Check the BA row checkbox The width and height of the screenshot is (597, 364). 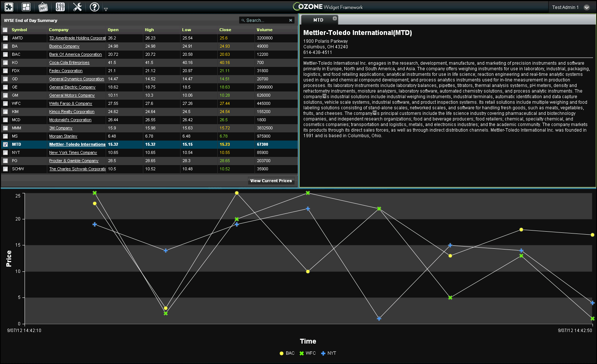pos(5,46)
